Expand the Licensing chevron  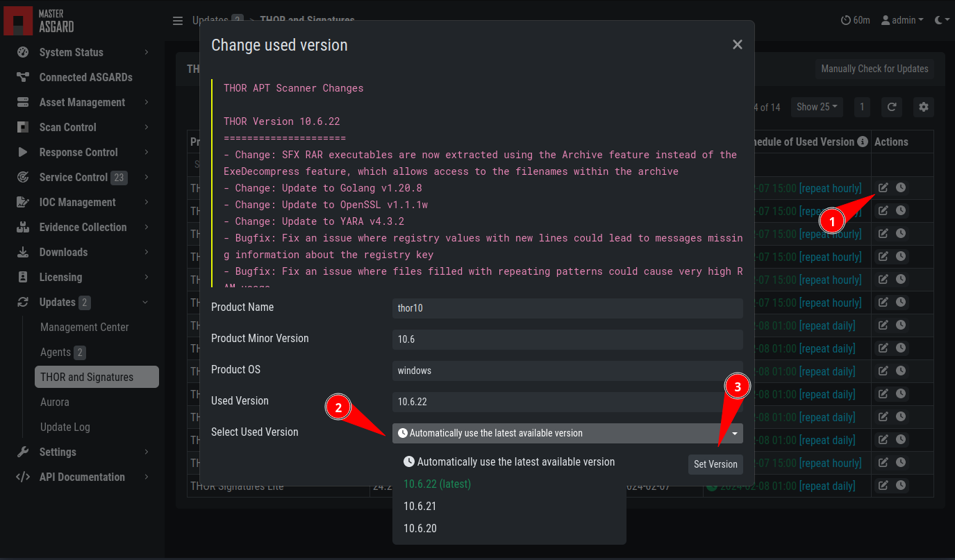click(147, 277)
